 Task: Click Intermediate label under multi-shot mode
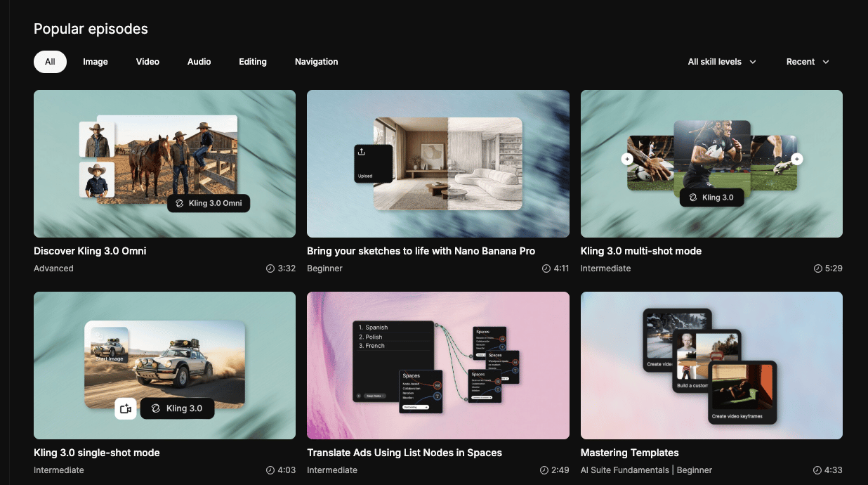pyautogui.click(x=606, y=269)
